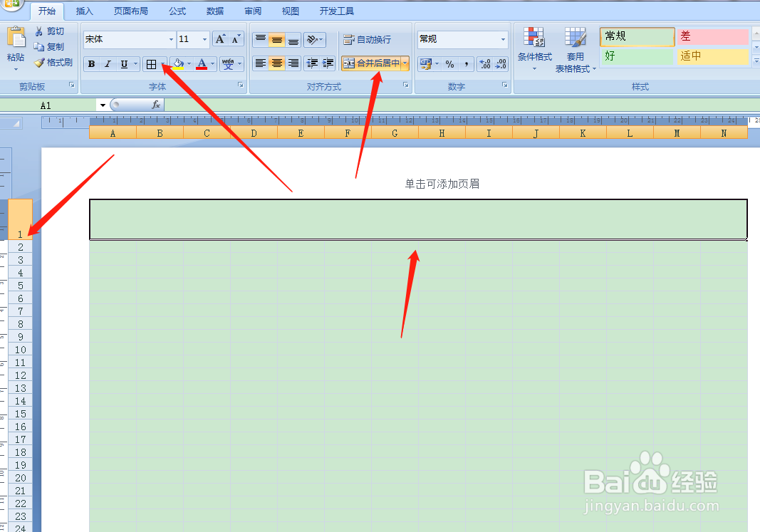Apply the 常规 Normal cell style

(x=637, y=36)
